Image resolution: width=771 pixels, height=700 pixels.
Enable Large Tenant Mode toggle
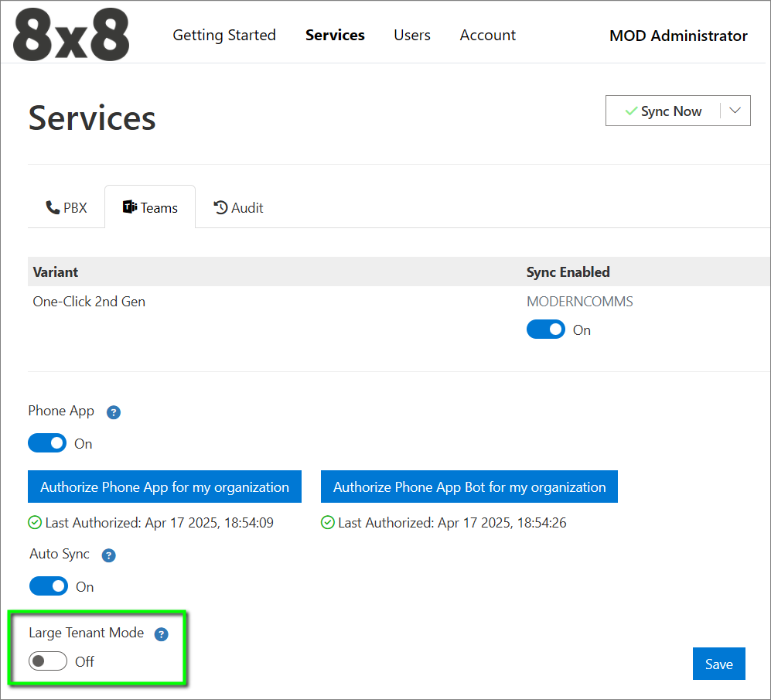(48, 661)
